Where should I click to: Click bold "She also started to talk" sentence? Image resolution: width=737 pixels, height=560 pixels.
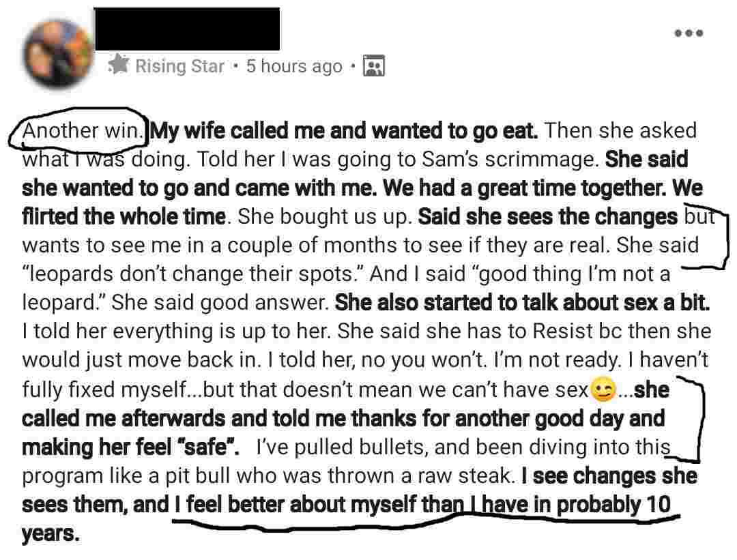(523, 302)
